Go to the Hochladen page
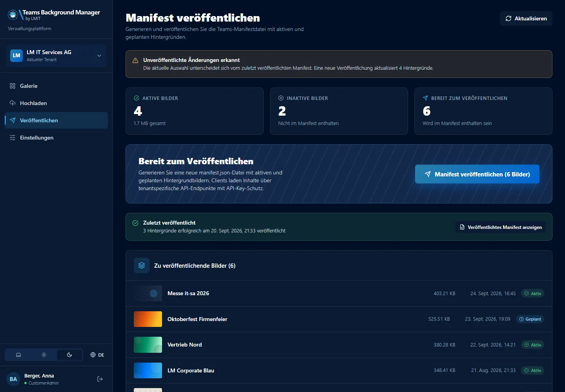 (56, 103)
